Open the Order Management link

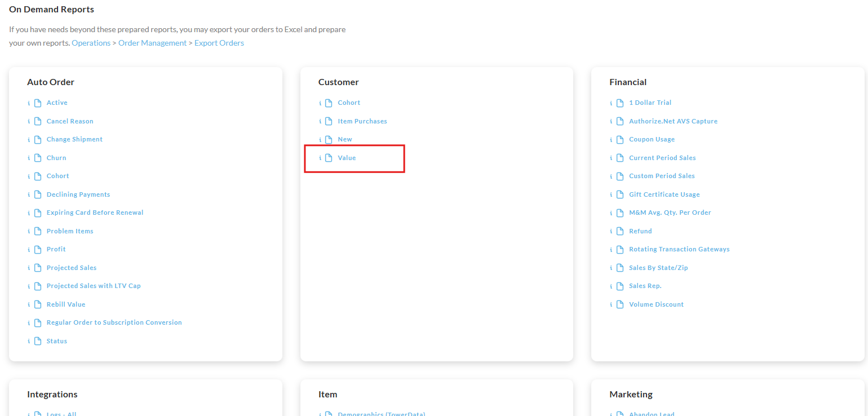[x=152, y=43]
